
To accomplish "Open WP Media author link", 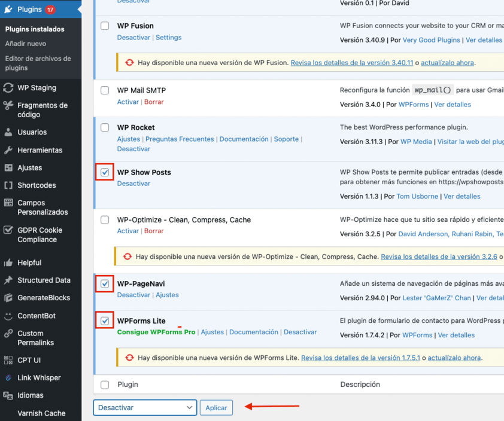I will (416, 142).
